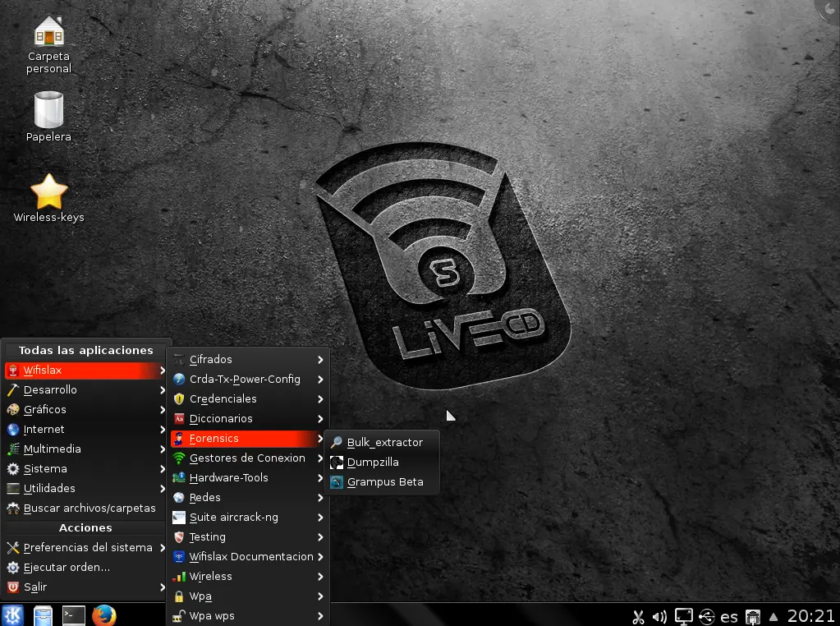Screen dimensions: 840x626
Task: Launch Firefox from the taskbar
Action: point(104,615)
